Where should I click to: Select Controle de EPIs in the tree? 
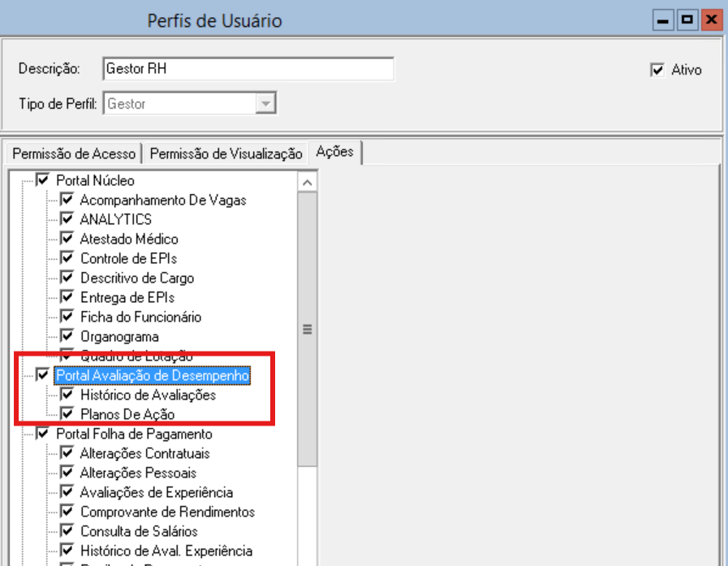point(128,258)
